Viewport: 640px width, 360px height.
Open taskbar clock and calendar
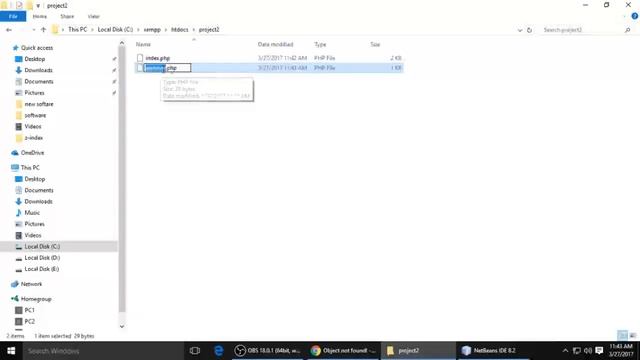(621, 351)
